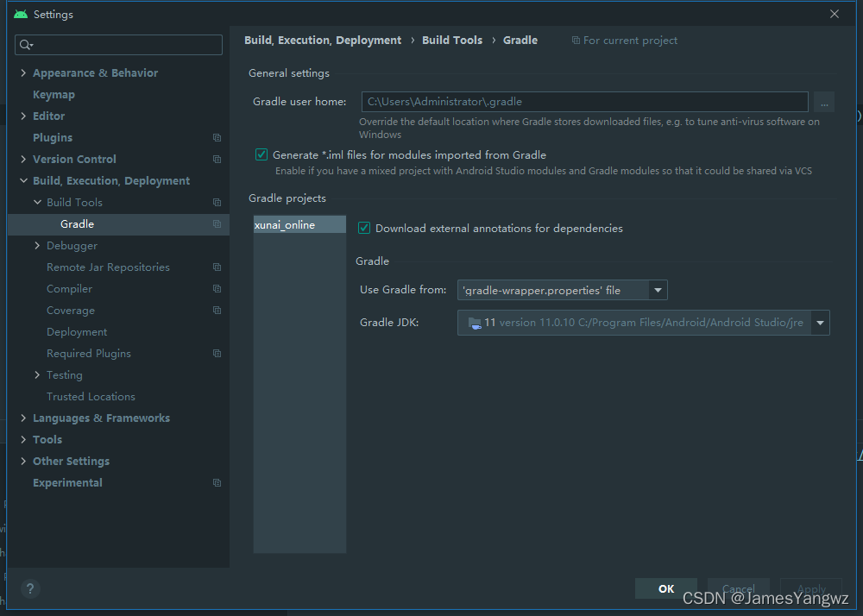Select xunai_online in Gradle projects list
Viewport: 863px width, 616px height.
point(299,224)
